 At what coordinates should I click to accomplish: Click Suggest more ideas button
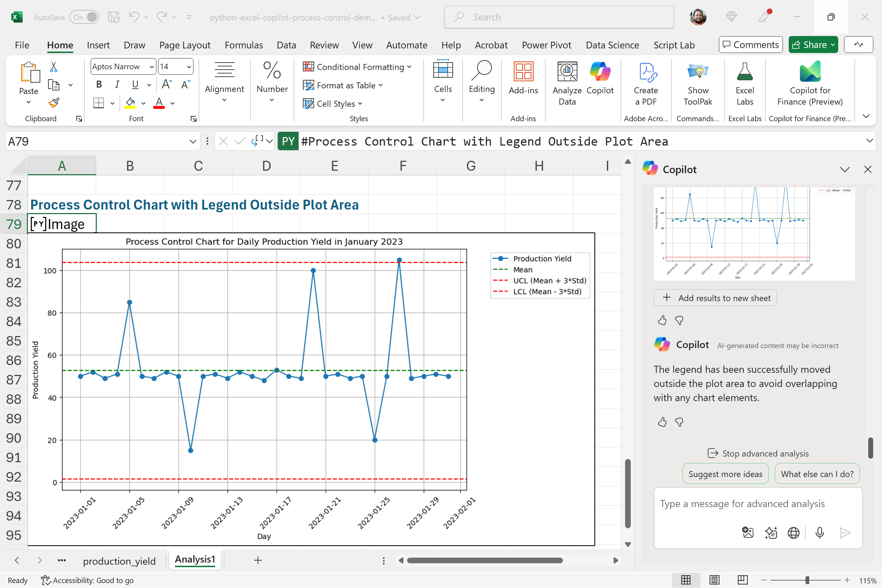725,474
